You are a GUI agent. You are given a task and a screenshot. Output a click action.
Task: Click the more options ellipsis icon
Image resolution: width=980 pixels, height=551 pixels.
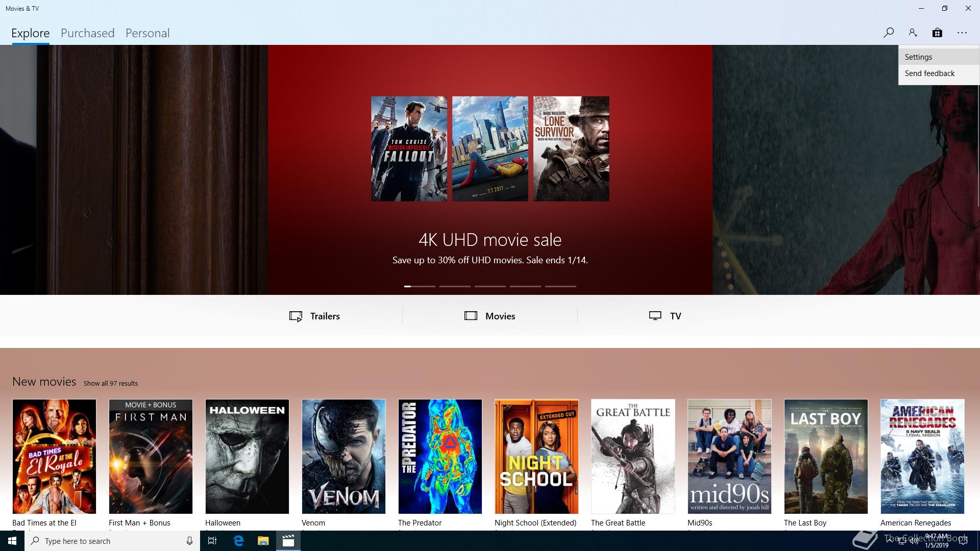(962, 33)
